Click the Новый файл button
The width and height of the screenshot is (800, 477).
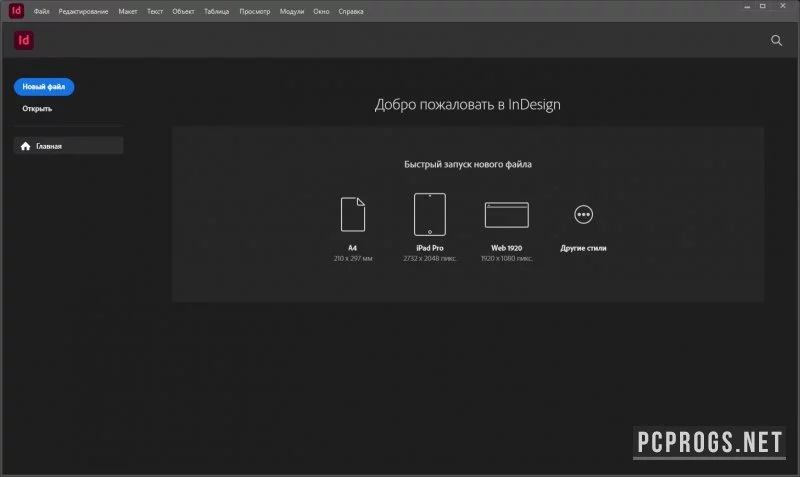[44, 87]
